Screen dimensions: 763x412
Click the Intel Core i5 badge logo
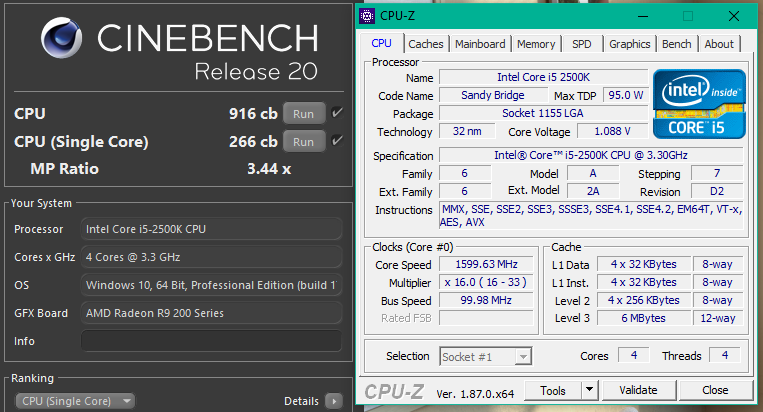(x=699, y=104)
